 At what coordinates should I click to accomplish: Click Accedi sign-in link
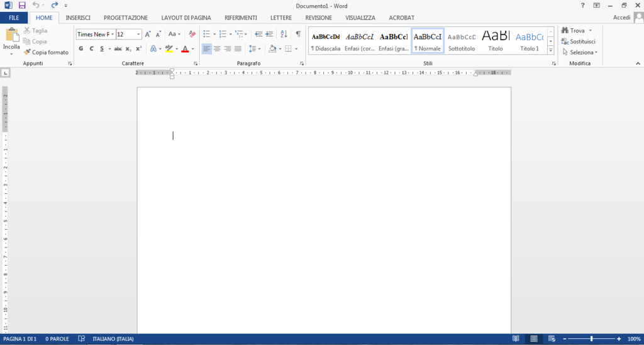point(622,18)
